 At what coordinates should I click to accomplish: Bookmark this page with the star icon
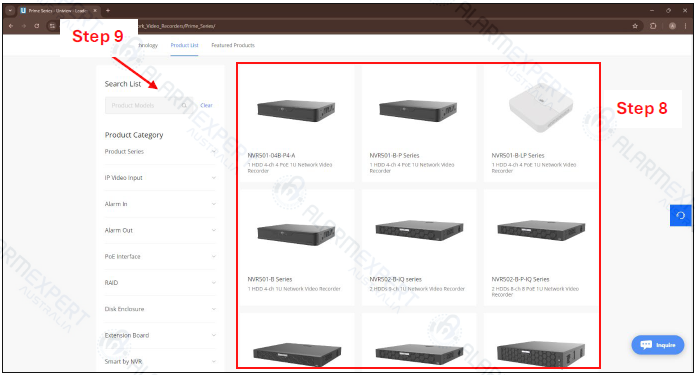tap(635, 26)
